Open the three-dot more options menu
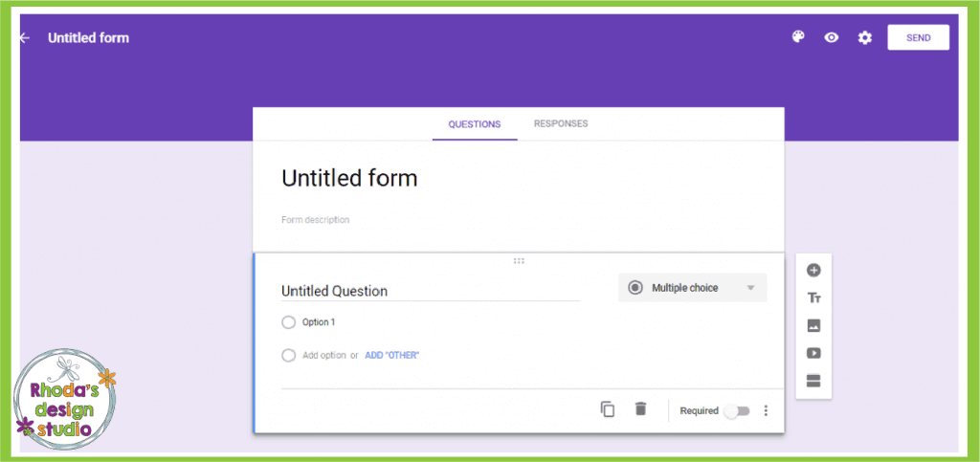 tap(767, 410)
